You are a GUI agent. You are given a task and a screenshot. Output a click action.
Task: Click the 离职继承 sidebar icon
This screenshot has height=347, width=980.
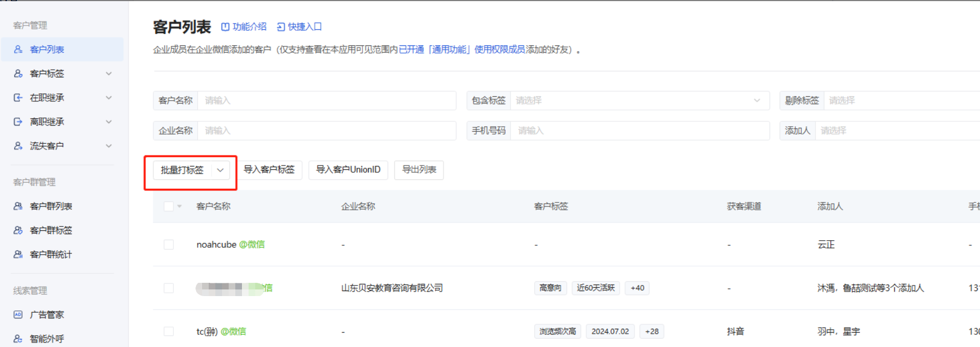tap(18, 122)
